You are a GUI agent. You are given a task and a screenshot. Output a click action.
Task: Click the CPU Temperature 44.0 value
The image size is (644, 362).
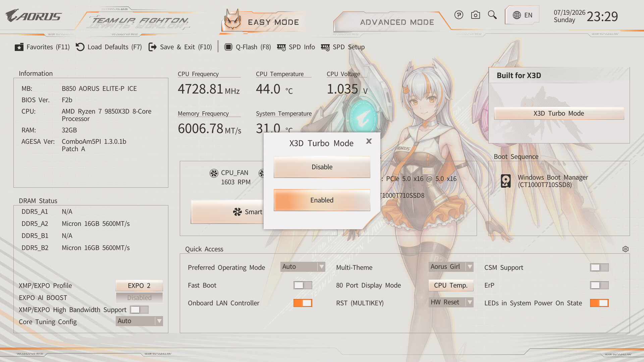coord(268,89)
